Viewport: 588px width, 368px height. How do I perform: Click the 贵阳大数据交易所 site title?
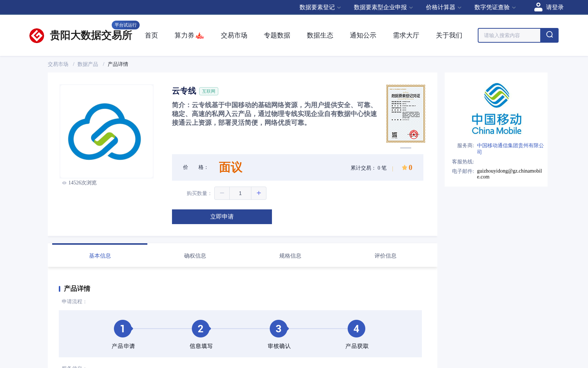[x=91, y=35]
